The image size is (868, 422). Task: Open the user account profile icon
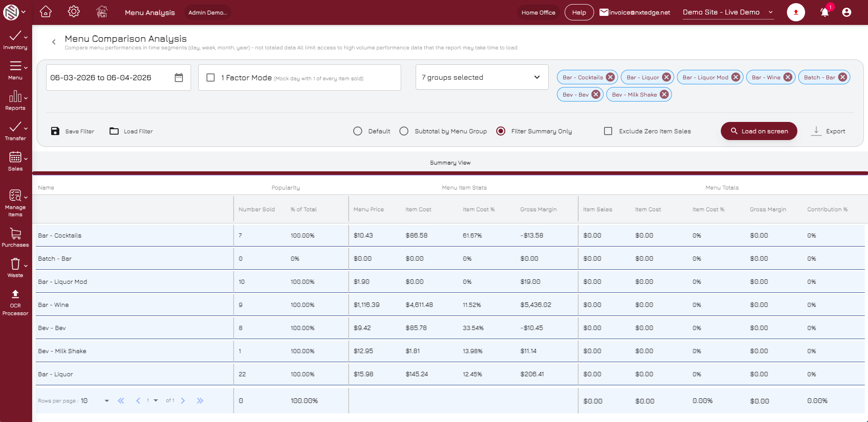pos(847,12)
